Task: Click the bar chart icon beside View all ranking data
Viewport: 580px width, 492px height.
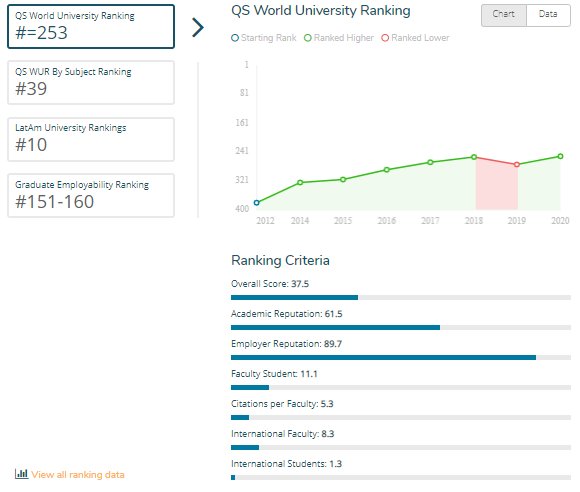Action: pos(21,474)
